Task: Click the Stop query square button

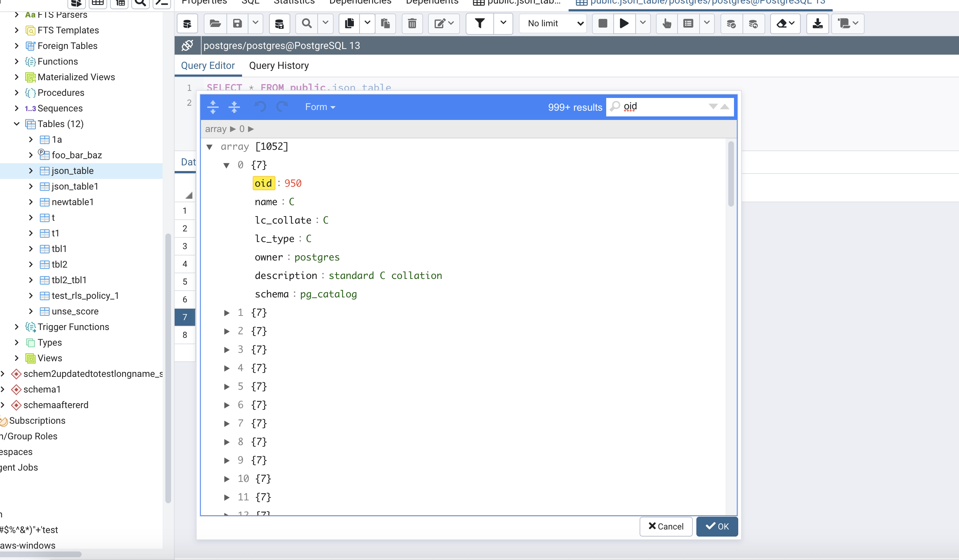Action: [602, 23]
